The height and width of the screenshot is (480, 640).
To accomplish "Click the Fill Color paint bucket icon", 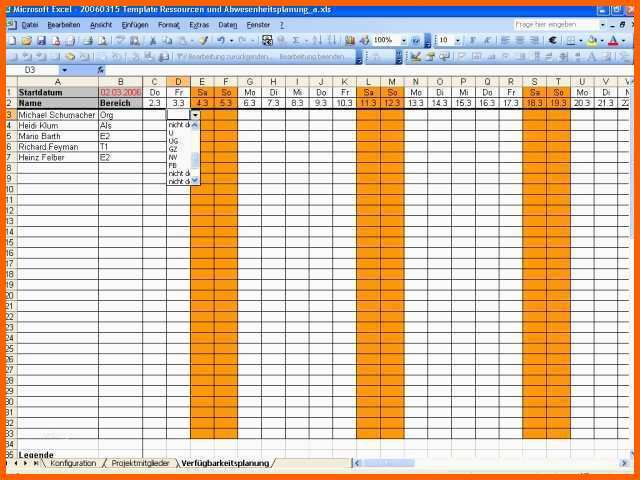I will 592,40.
